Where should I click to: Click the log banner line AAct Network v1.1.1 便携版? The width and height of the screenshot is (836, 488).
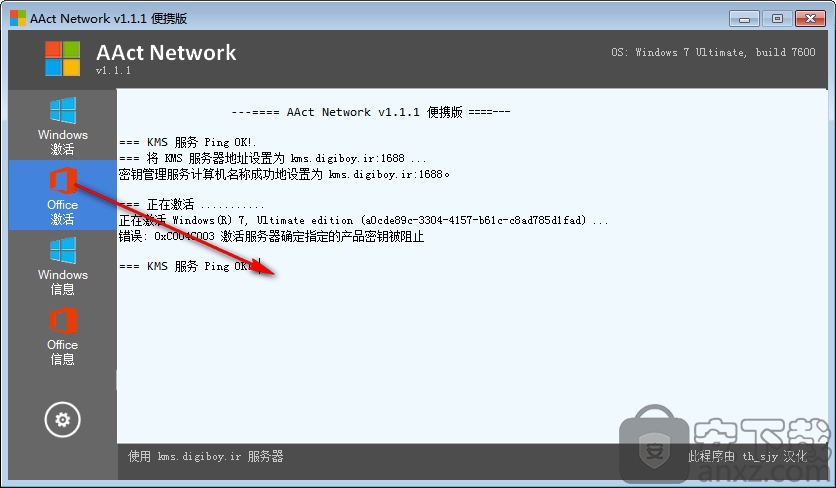(371, 112)
